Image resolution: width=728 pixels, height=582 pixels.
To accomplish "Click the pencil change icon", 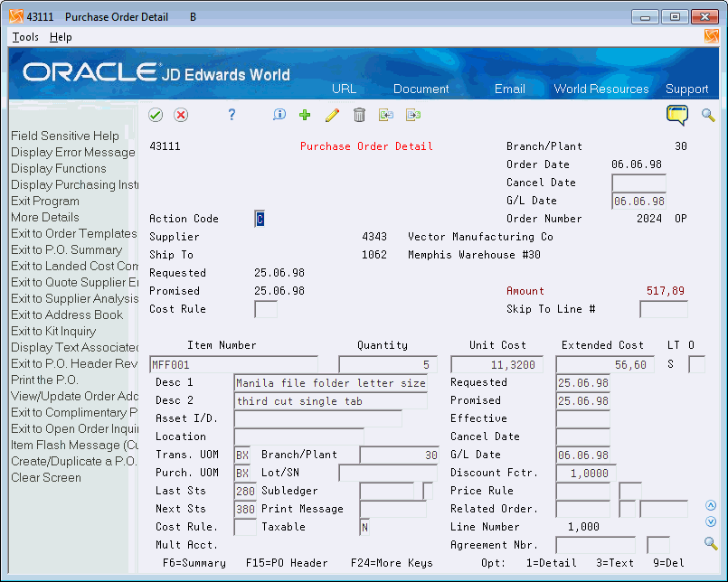I will pos(332,115).
